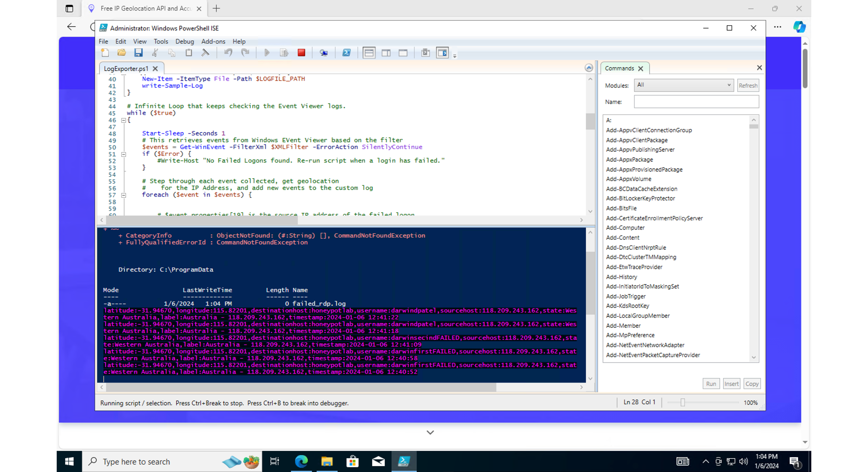Click the Open script folder icon
This screenshot has width=868, height=472.
click(121, 53)
